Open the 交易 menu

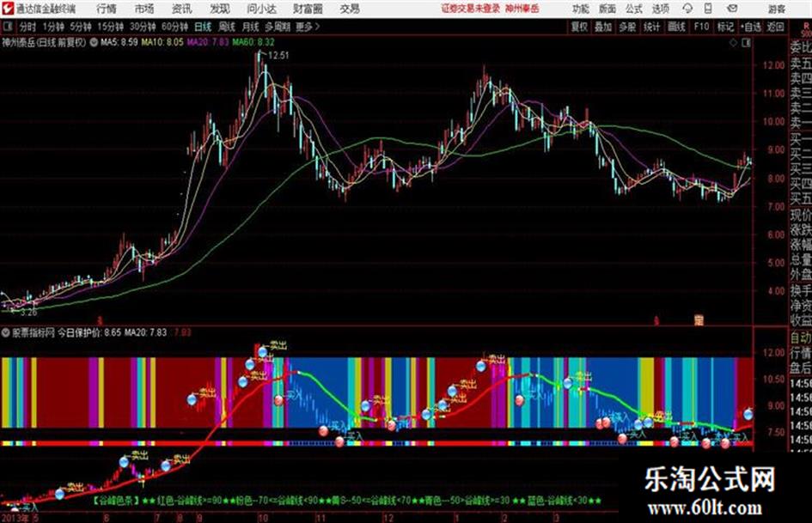350,9
